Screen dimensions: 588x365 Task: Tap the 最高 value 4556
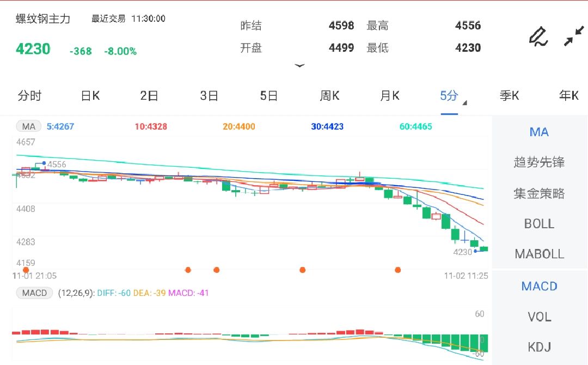[468, 26]
